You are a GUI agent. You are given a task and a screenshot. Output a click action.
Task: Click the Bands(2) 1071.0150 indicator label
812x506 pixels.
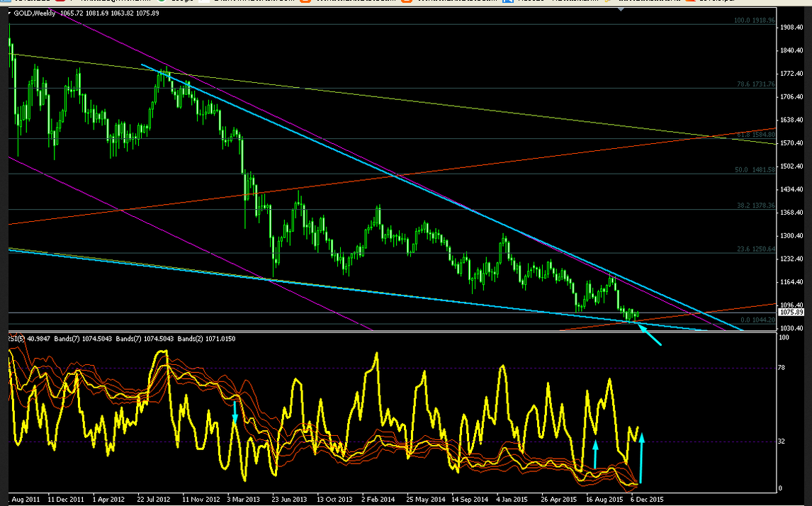coord(206,339)
